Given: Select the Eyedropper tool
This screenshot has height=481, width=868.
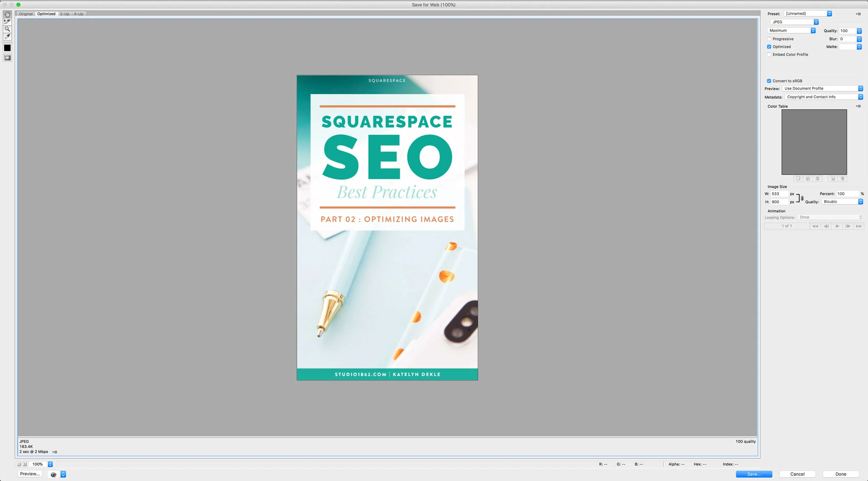Looking at the screenshot, I should coord(7,36).
